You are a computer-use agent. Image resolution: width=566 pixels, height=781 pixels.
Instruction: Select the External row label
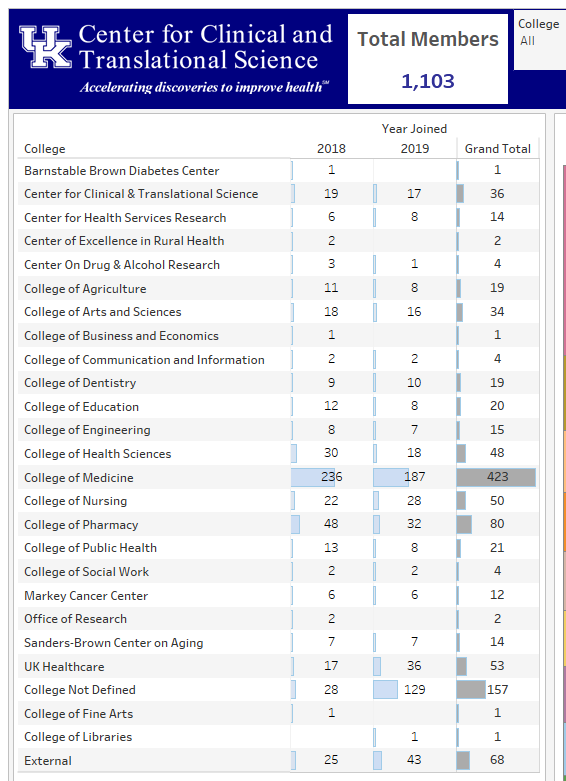pyautogui.click(x=48, y=761)
